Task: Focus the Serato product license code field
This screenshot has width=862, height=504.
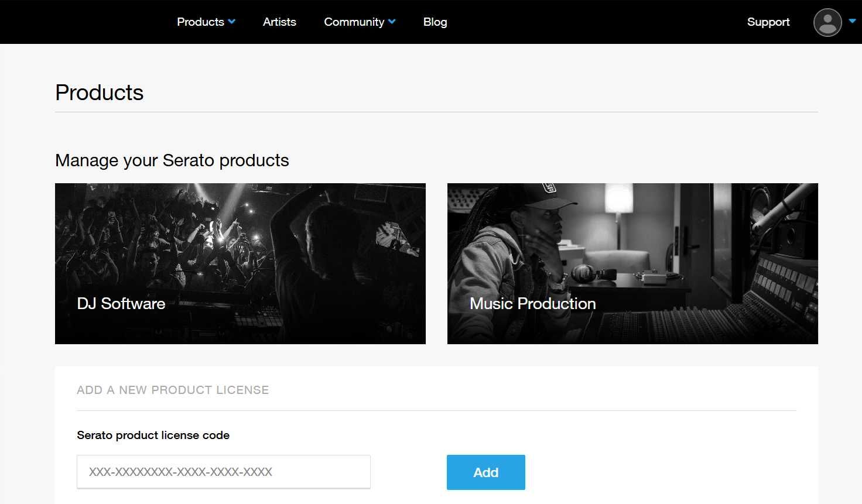Action: point(224,472)
